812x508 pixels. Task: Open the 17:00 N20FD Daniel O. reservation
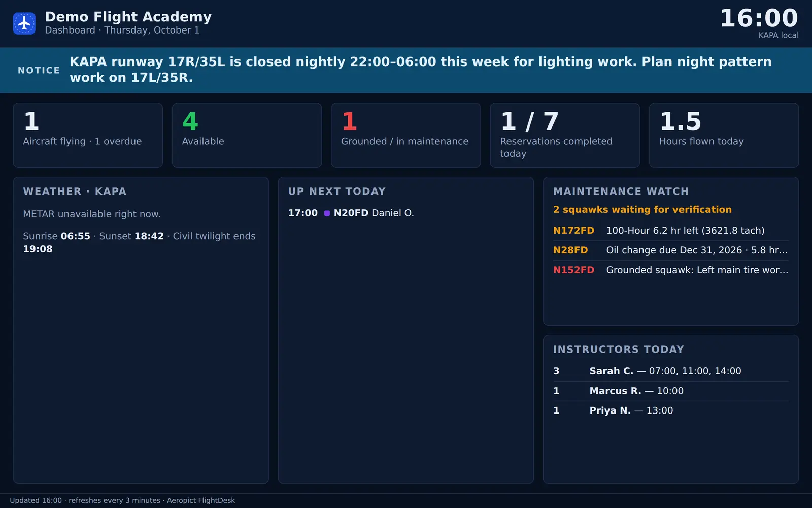pos(351,213)
